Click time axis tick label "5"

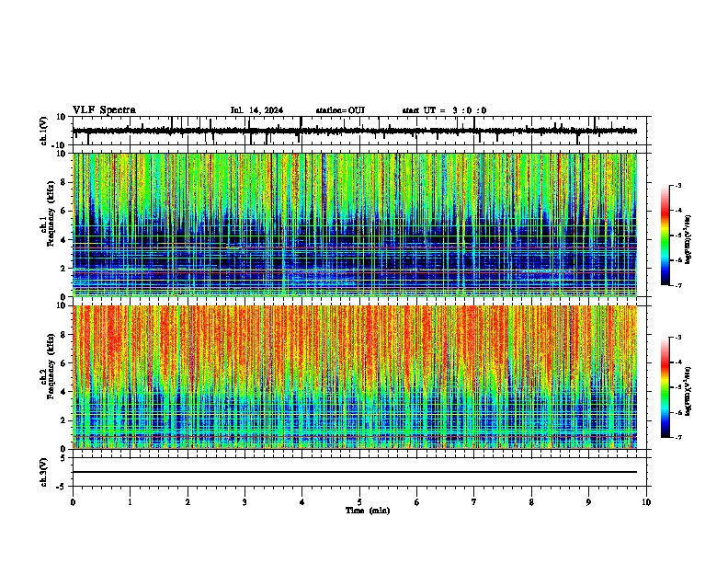(x=359, y=502)
